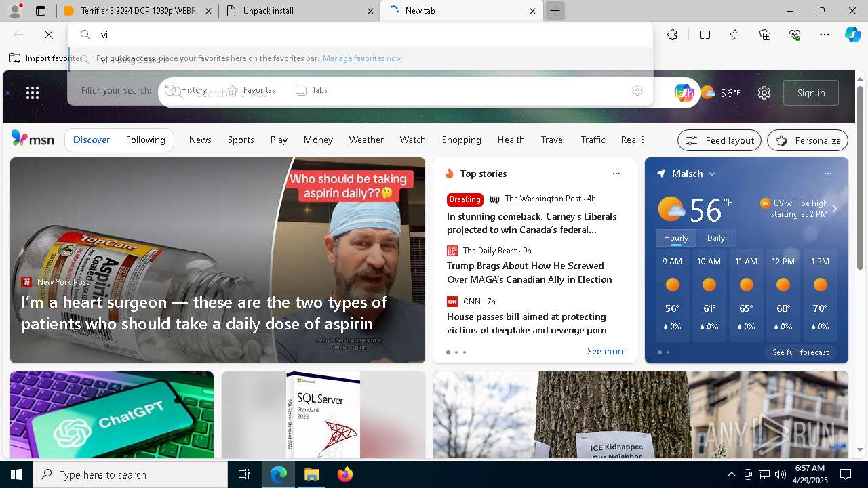Image resolution: width=868 pixels, height=488 pixels.
Task: Expand the Malsch location dropdown
Action: click(x=712, y=174)
